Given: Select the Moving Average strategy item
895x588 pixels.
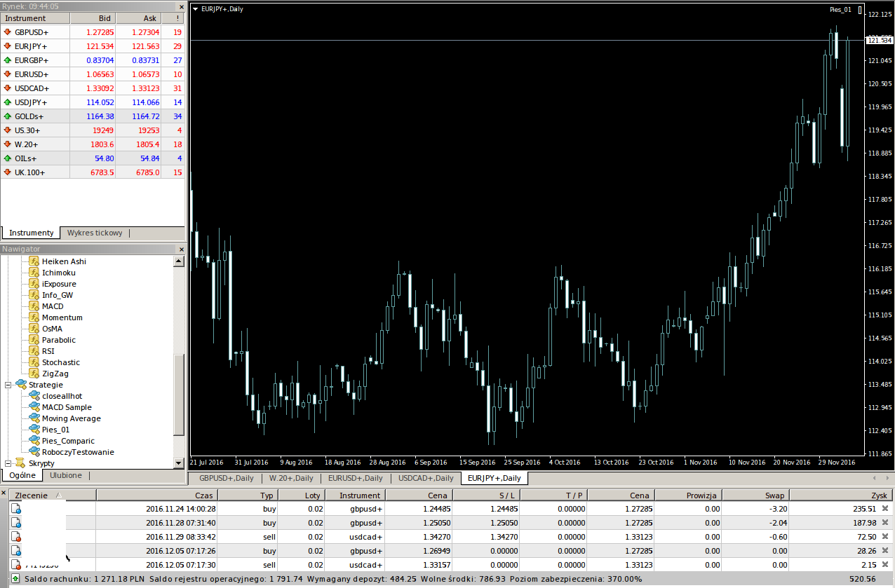Looking at the screenshot, I should (x=71, y=418).
